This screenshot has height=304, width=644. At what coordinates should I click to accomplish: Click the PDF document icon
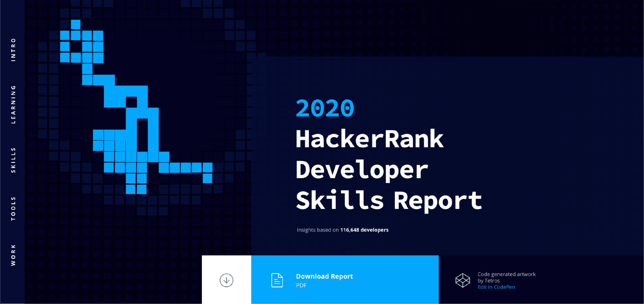[277, 280]
